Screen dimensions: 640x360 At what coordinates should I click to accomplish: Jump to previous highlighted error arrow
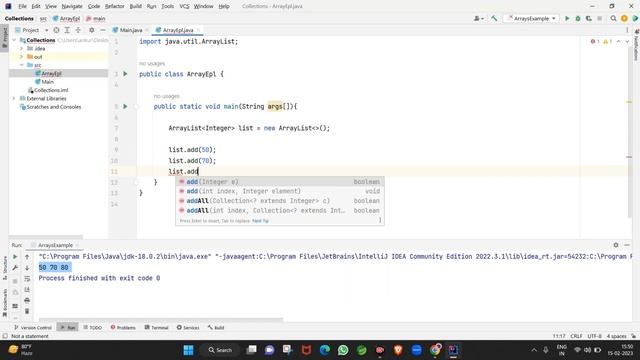619,41
